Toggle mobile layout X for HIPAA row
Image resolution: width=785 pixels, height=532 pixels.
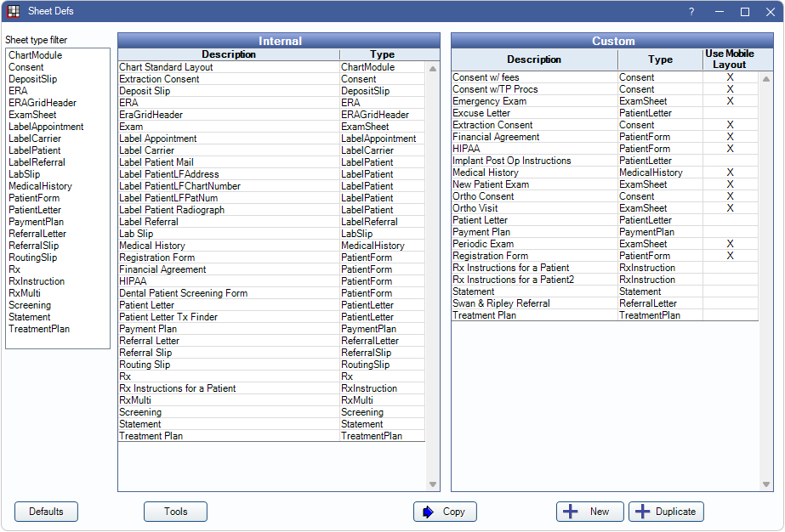(729, 149)
